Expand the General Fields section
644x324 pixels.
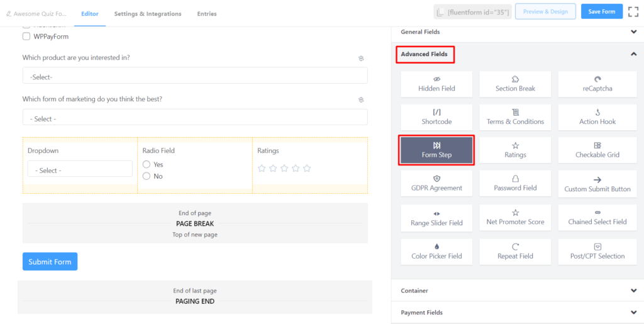click(517, 31)
